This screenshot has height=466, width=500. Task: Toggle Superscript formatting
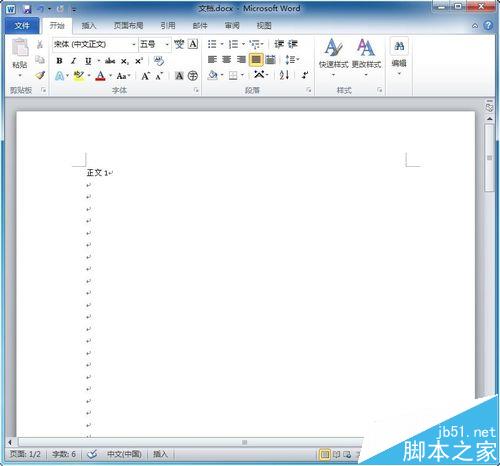pyautogui.click(x=139, y=61)
